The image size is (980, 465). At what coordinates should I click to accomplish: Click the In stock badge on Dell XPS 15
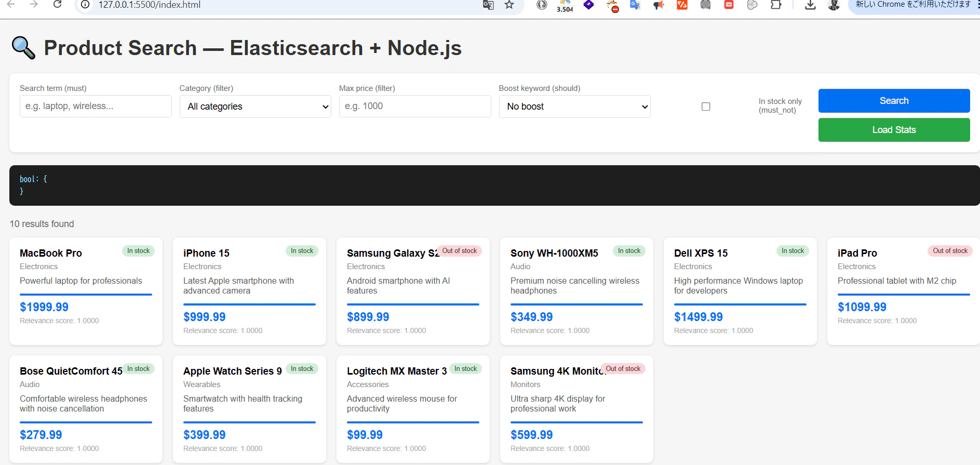(x=793, y=251)
